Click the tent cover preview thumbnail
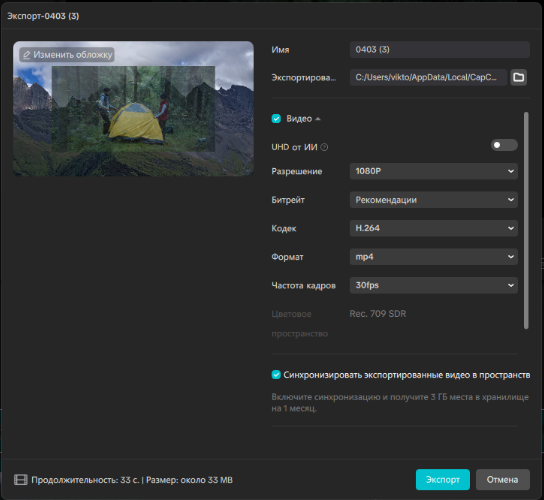 coord(133,108)
